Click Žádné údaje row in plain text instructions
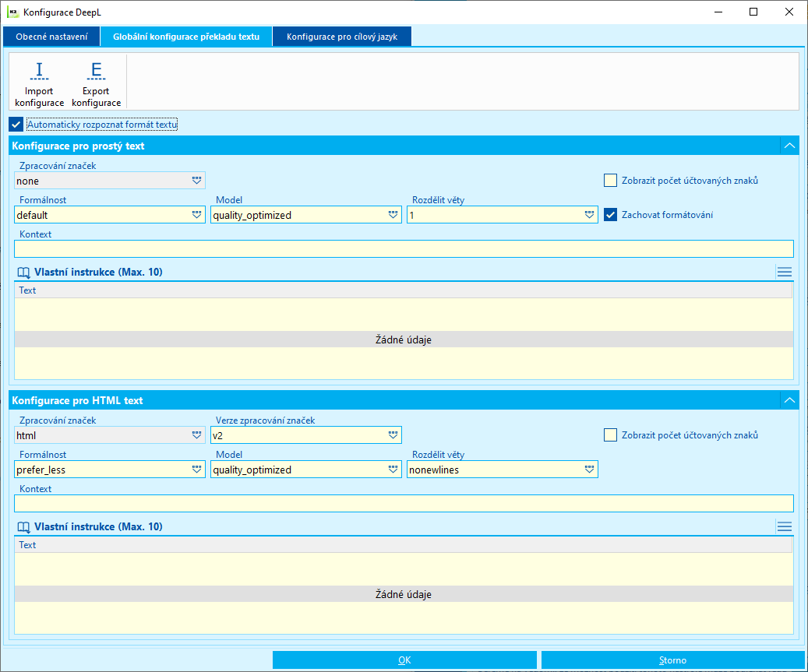The width and height of the screenshot is (808, 672). pos(404,340)
